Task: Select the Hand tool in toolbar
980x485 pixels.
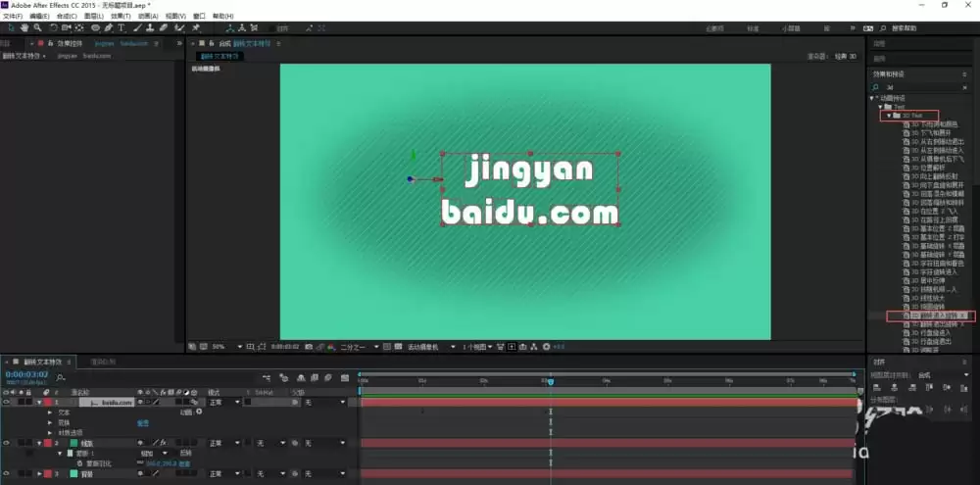Action: (x=24, y=28)
